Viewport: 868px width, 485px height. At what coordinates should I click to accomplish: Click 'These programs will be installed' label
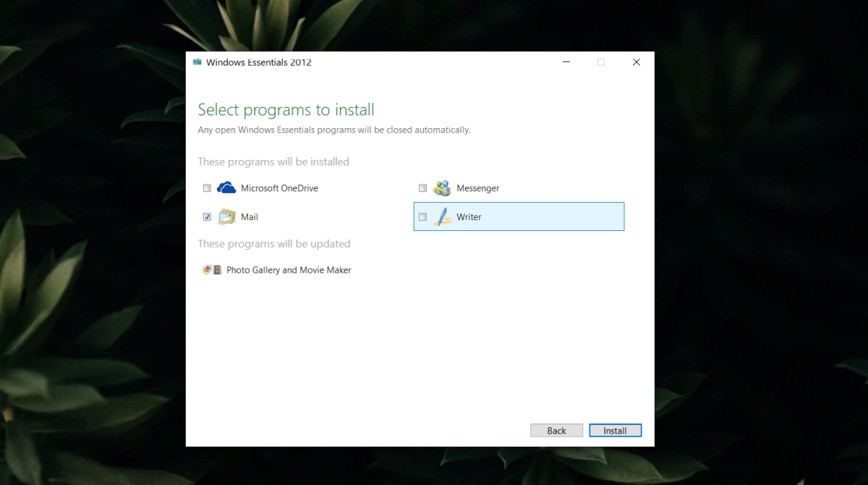273,162
